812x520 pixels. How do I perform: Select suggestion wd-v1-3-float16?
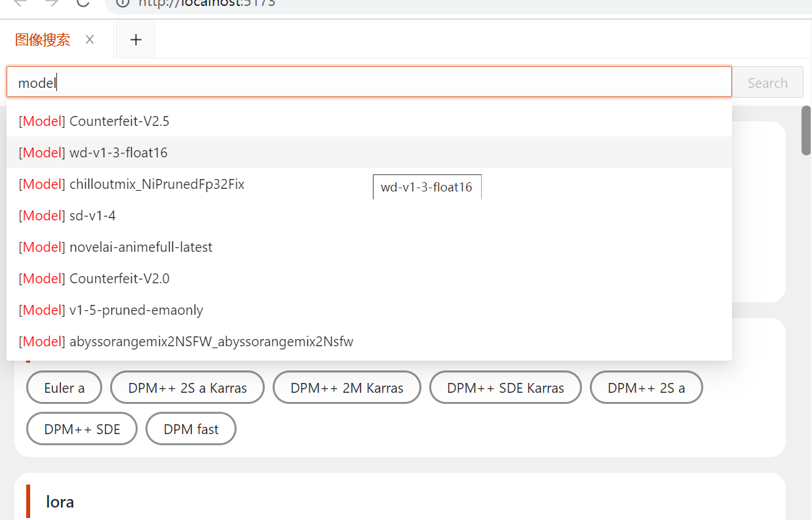coord(369,152)
